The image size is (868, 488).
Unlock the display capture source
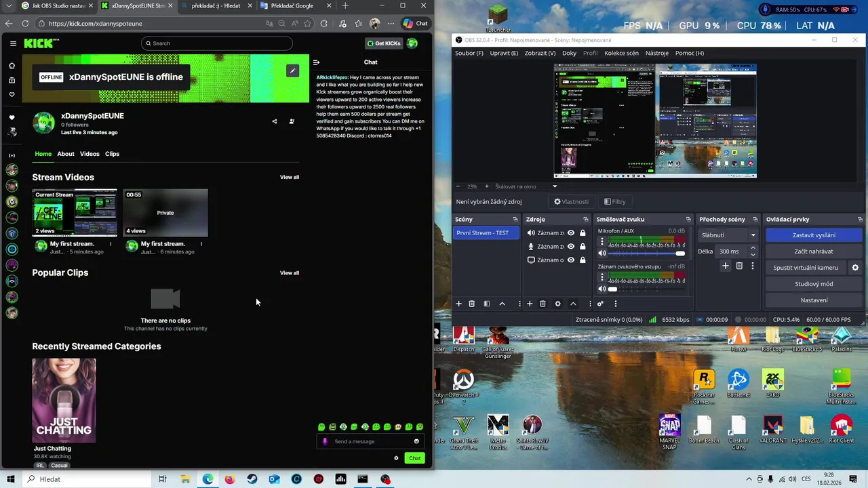583,260
